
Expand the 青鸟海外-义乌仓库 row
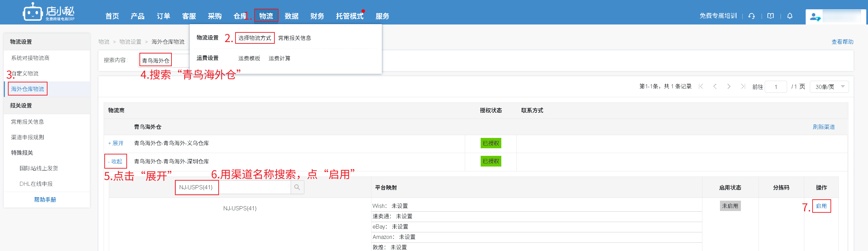[x=116, y=143]
